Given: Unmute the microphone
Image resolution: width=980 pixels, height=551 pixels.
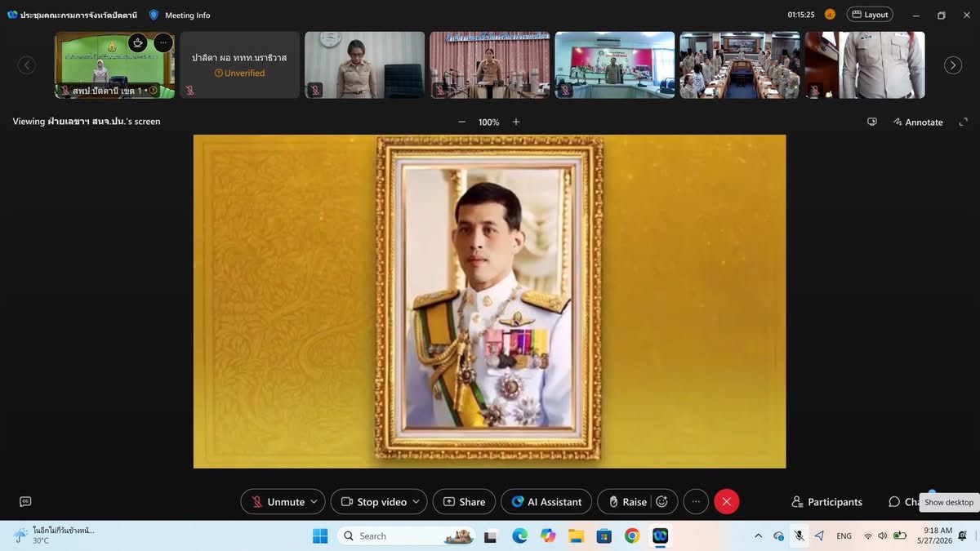Looking at the screenshot, I should click(276, 501).
